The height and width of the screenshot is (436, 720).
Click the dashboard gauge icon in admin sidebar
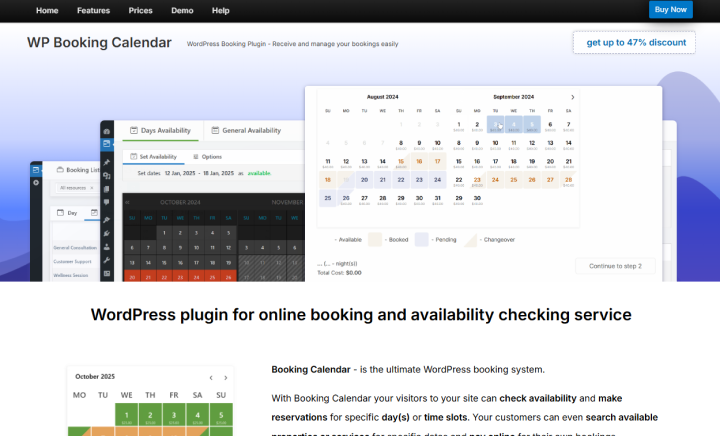point(107,131)
